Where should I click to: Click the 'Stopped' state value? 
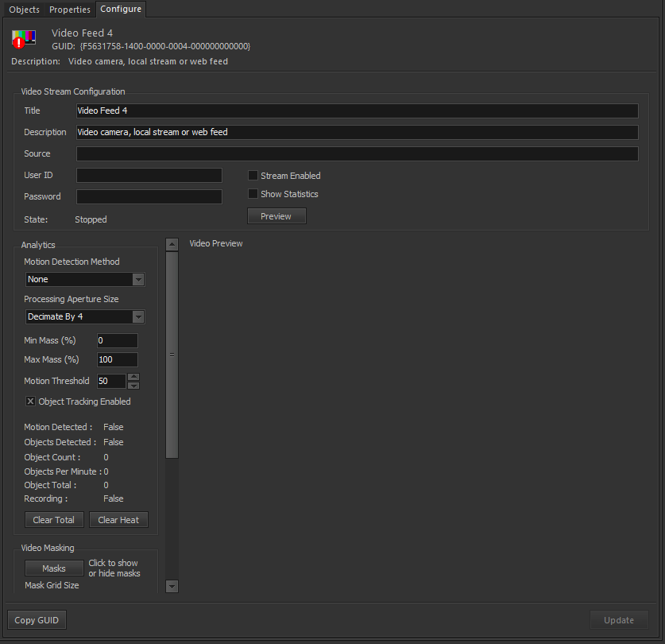tap(91, 219)
